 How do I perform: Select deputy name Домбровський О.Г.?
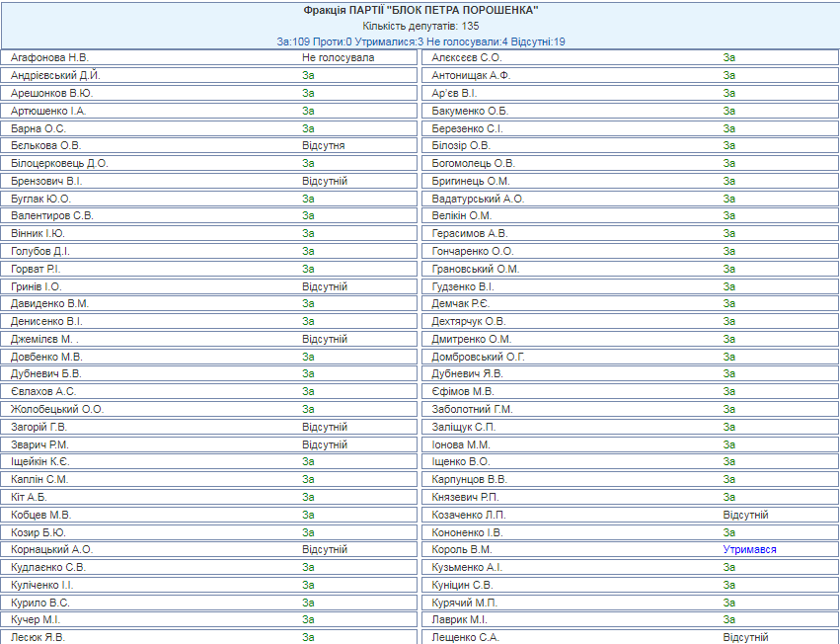tap(479, 357)
